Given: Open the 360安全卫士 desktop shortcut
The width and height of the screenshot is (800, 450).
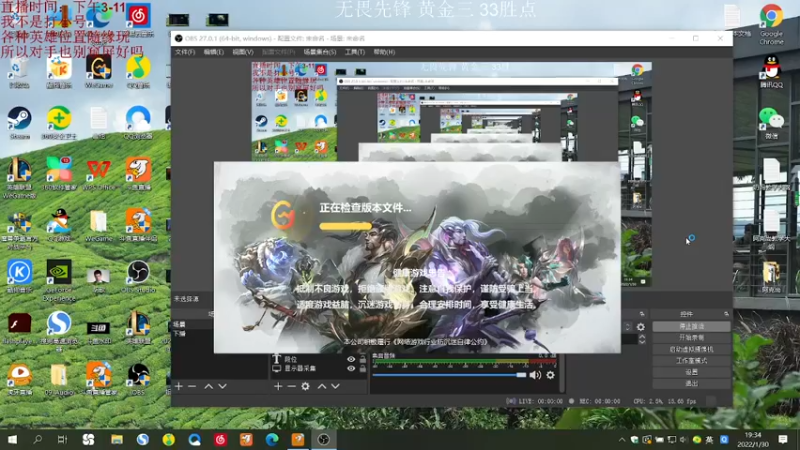Looking at the screenshot, I should click(x=59, y=123).
